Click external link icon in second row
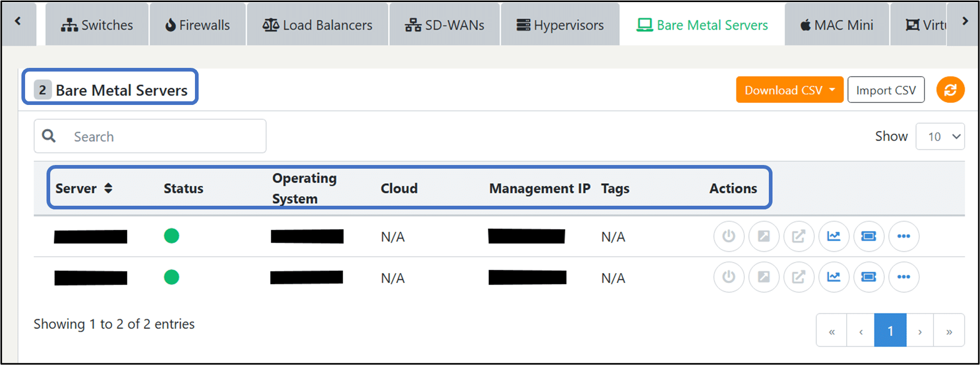 pos(799,277)
